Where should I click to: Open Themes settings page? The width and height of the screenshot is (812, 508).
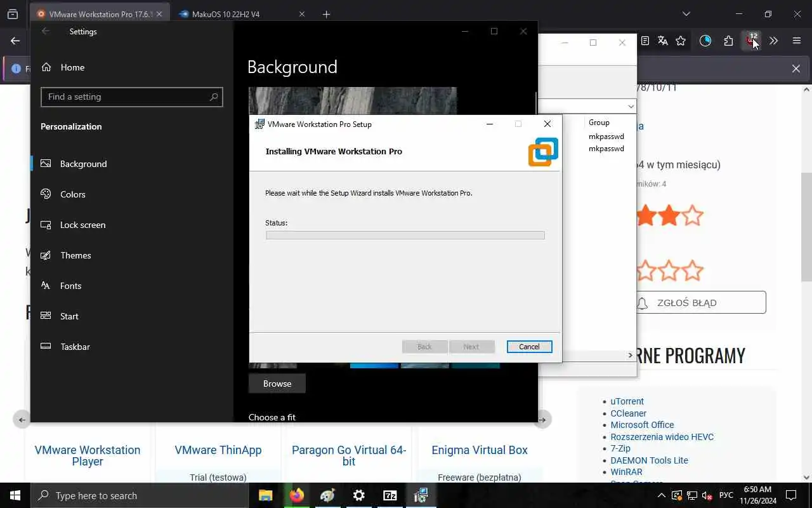(75, 255)
